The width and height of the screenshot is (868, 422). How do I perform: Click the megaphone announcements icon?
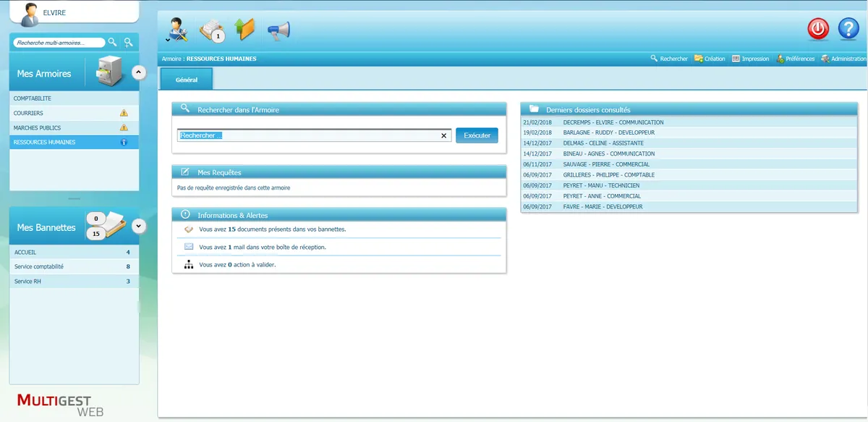tap(278, 30)
